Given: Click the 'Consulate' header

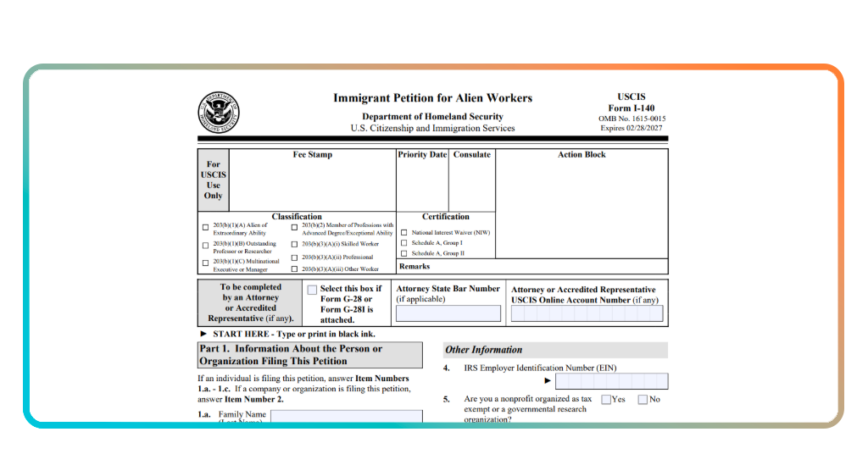Looking at the screenshot, I should [x=472, y=155].
